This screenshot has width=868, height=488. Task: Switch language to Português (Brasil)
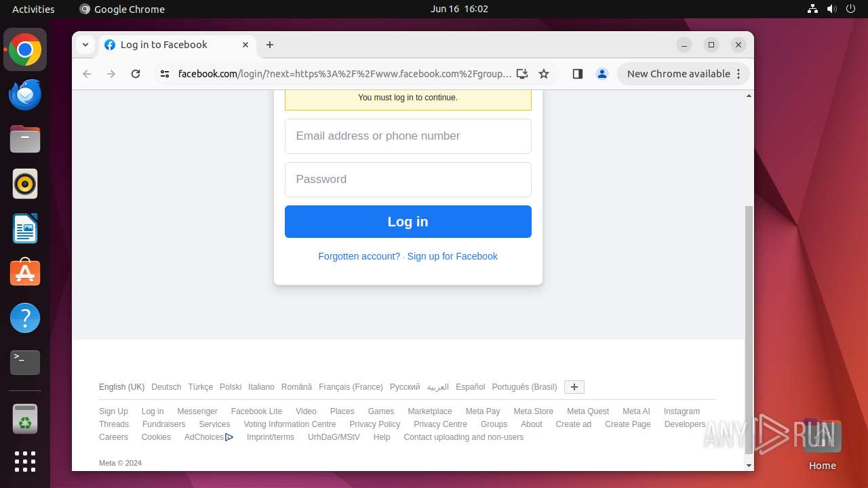coord(524,387)
